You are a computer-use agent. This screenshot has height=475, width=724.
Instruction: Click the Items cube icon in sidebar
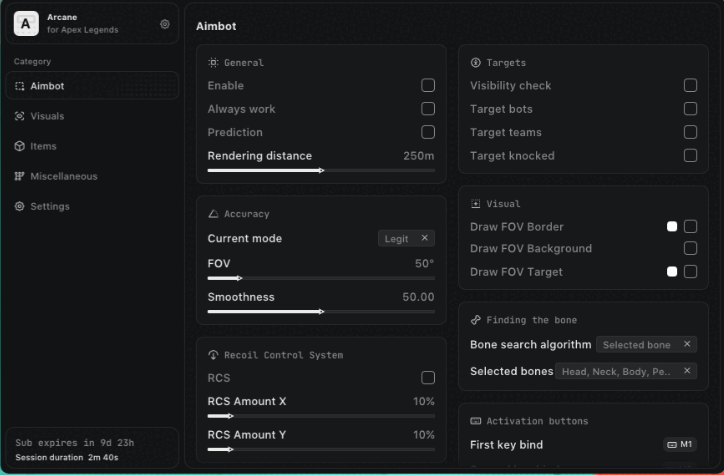point(19,146)
